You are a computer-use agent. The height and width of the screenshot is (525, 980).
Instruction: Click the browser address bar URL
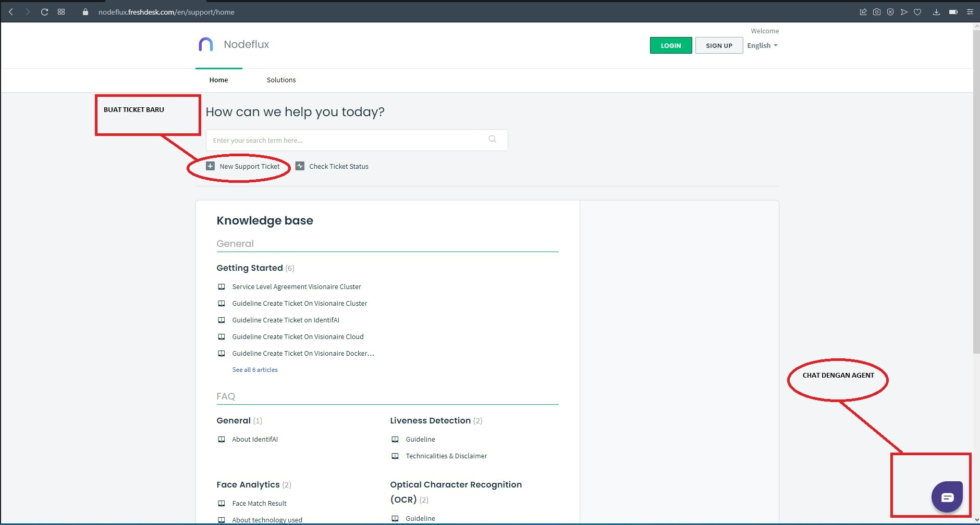(166, 12)
